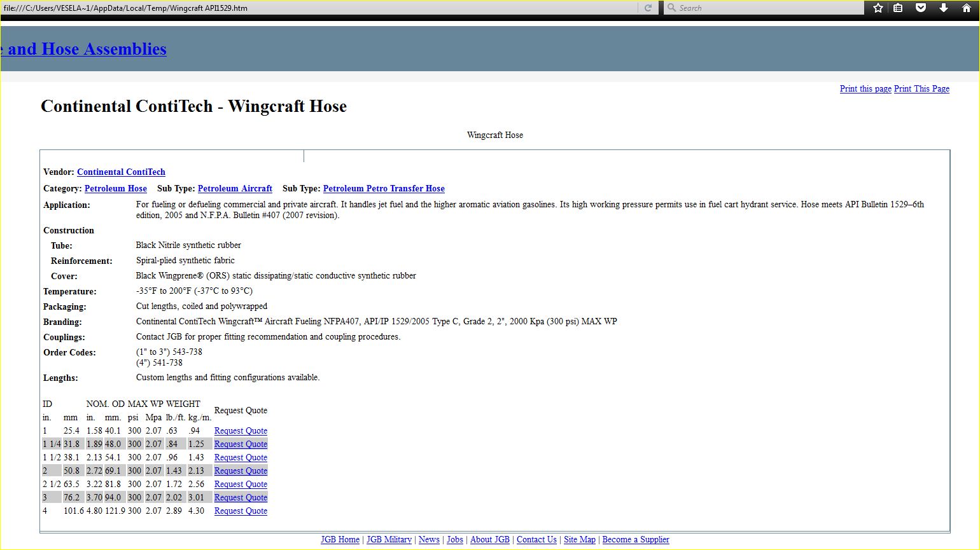The height and width of the screenshot is (550, 980).
Task: Open the News footer link
Action: click(x=429, y=540)
